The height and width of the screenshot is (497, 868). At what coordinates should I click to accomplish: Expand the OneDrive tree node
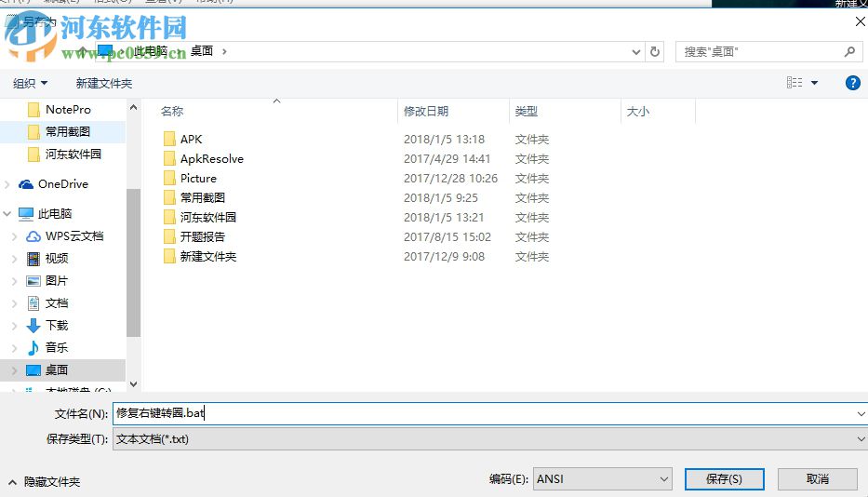[x=7, y=184]
